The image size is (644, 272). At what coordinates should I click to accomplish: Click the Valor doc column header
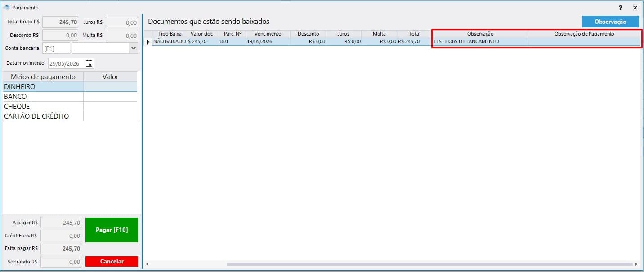pyautogui.click(x=203, y=34)
